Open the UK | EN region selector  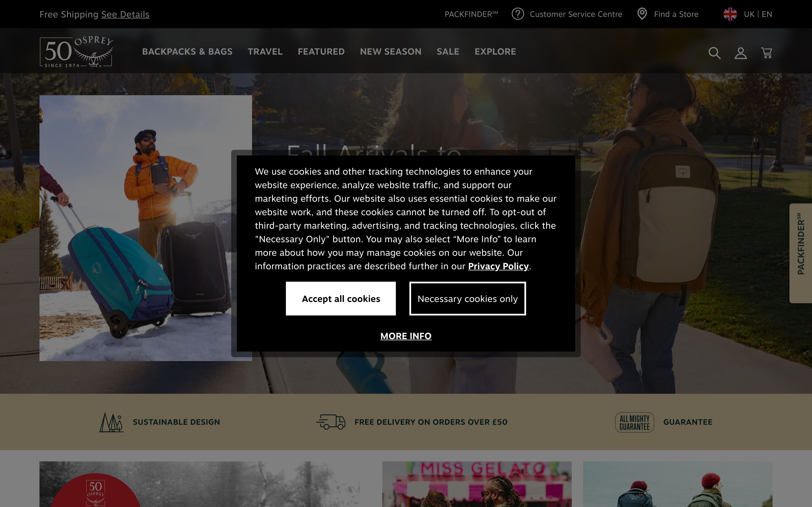coord(758,14)
